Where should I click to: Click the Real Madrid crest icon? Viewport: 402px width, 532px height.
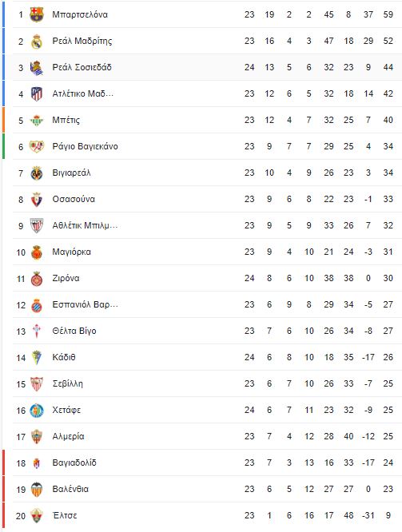tap(37, 42)
